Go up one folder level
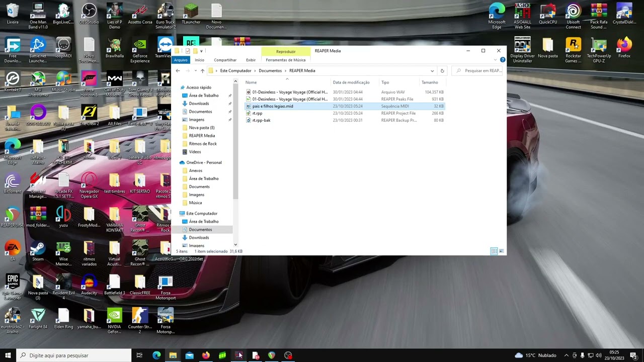This screenshot has height=362, width=644. click(x=202, y=71)
